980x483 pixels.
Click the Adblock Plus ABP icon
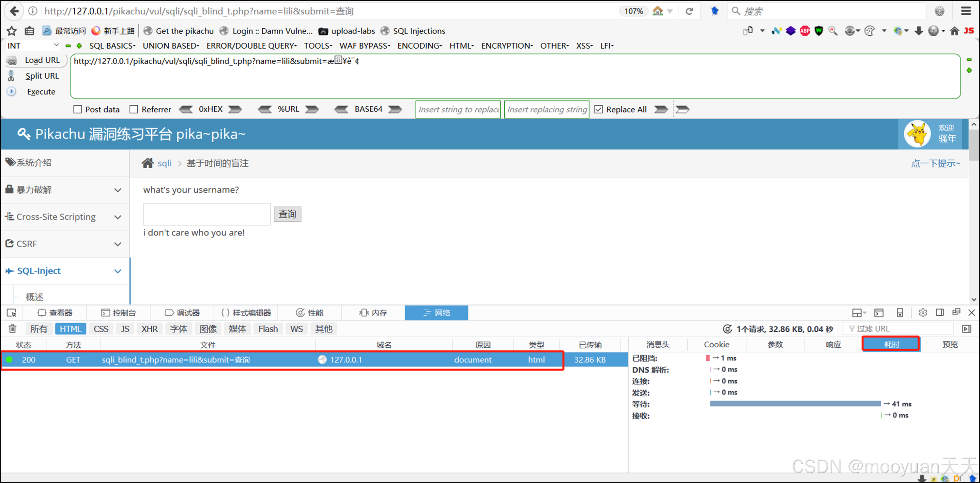pyautogui.click(x=804, y=31)
